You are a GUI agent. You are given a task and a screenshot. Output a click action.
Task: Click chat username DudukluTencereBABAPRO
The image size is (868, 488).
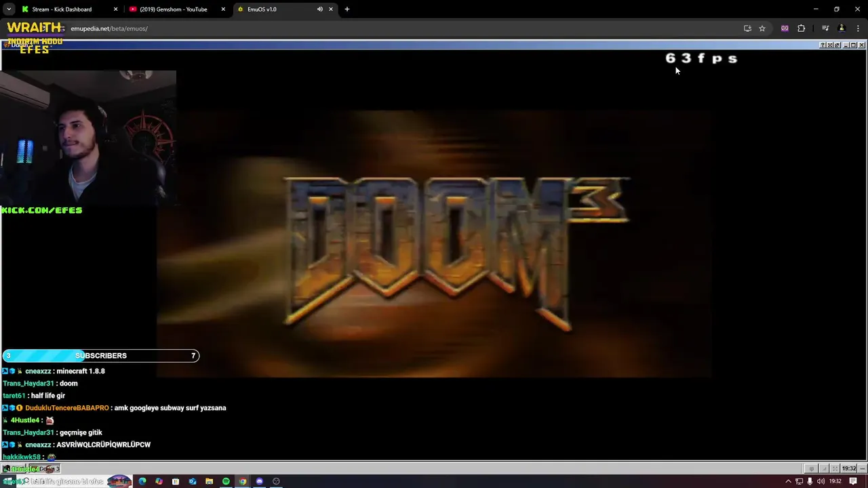pos(67,408)
